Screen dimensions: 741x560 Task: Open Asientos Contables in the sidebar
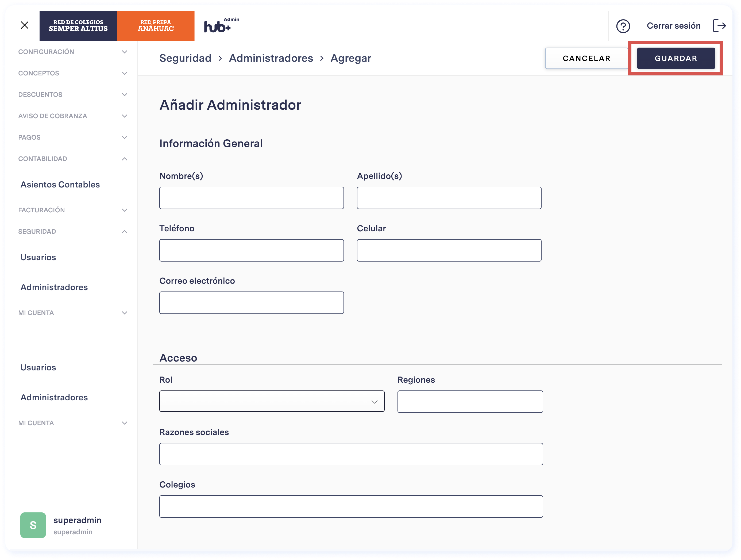(x=60, y=184)
